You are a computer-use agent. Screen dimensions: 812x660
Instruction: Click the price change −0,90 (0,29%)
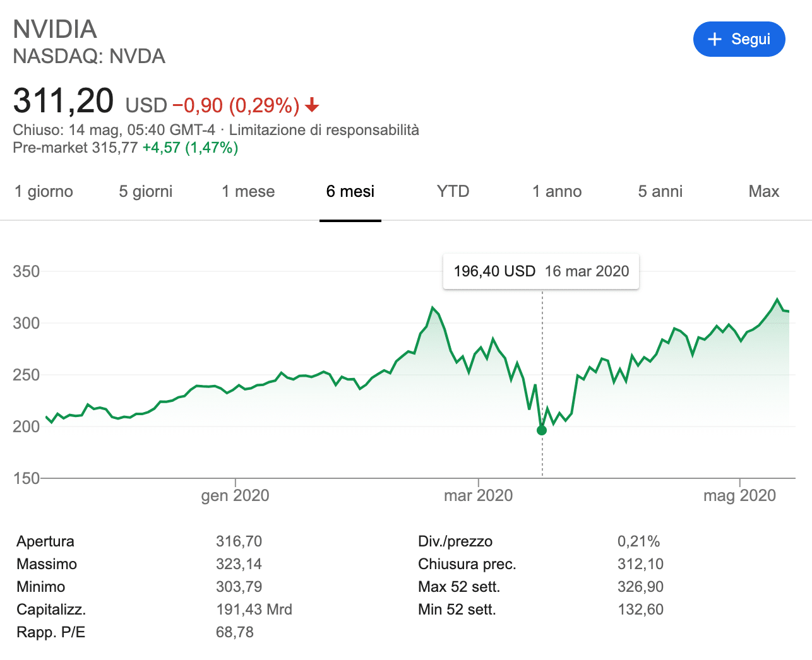236,105
